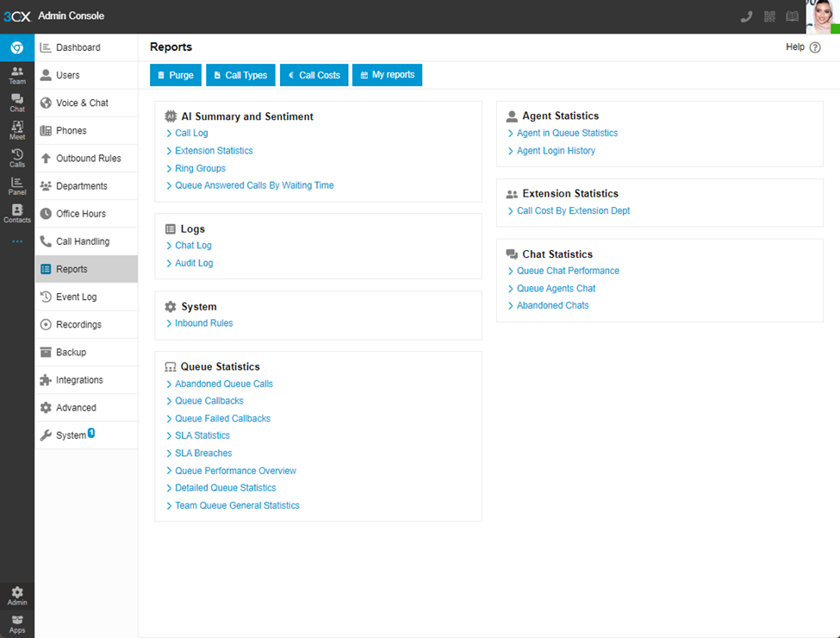This screenshot has height=638, width=840.
Task: Go to Office Hours menu item
Action: pyautogui.click(x=81, y=214)
